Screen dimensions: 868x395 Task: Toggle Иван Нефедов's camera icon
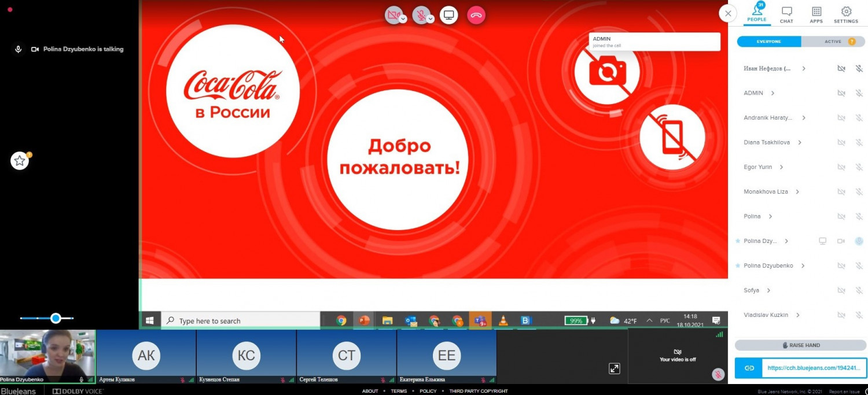[x=841, y=68]
